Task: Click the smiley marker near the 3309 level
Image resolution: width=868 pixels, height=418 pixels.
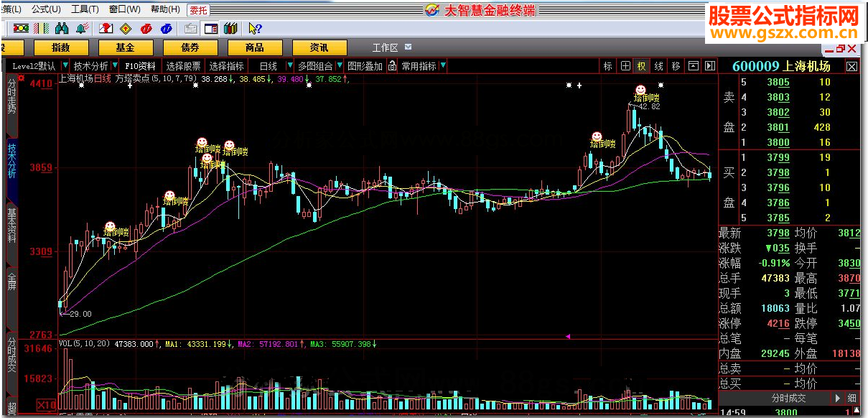Action: 110,225
